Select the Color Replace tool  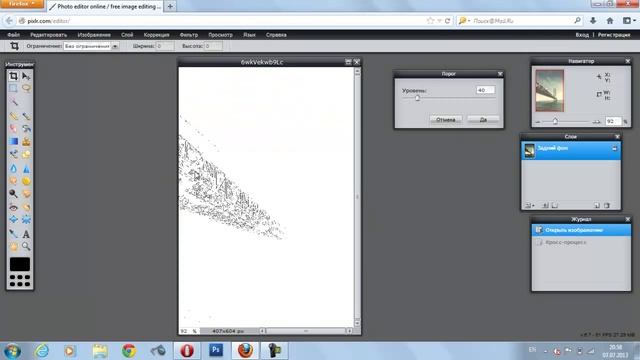13,154
